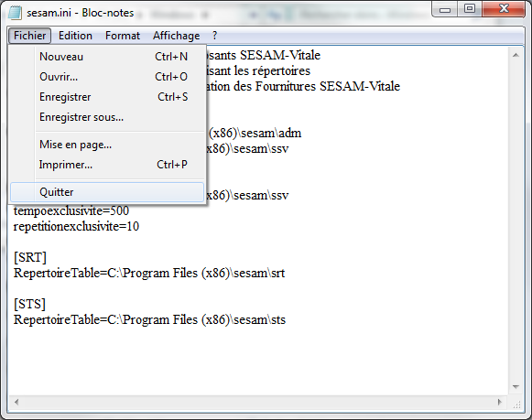Click the line tempoexclusivite=500
This screenshot has width=532, height=420.
click(x=71, y=210)
